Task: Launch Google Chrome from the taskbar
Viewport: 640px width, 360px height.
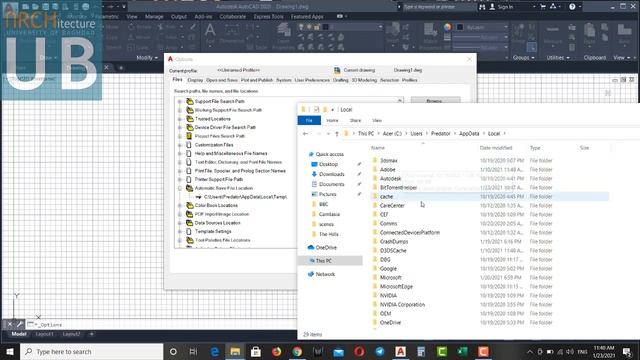Action: tap(297, 351)
